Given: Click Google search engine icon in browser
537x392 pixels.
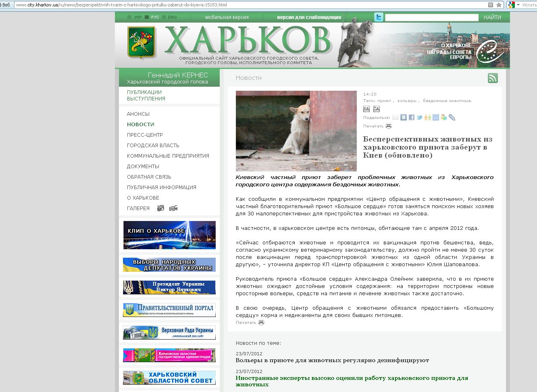Looking at the screenshot, I should tap(511, 5).
